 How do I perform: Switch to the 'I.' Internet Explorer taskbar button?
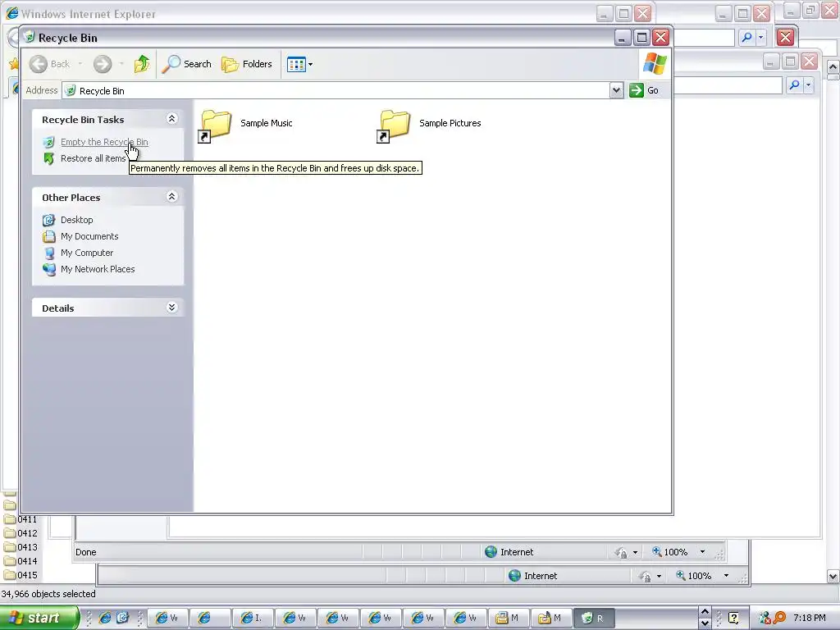click(x=253, y=618)
